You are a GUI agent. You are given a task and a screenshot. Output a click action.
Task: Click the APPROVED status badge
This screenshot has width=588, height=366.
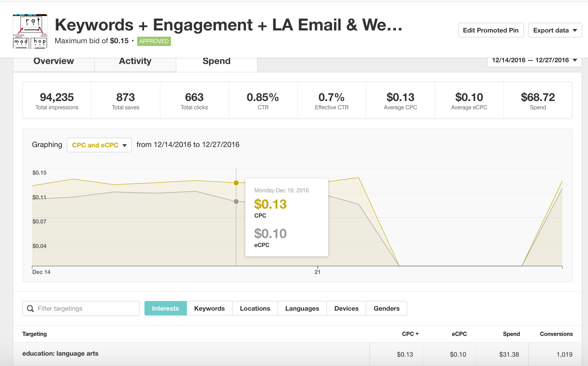(x=154, y=41)
